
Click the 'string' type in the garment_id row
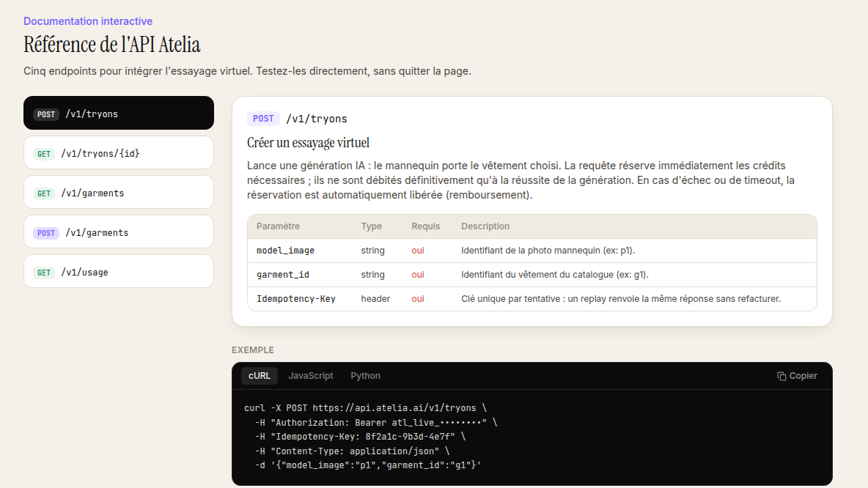tap(372, 275)
